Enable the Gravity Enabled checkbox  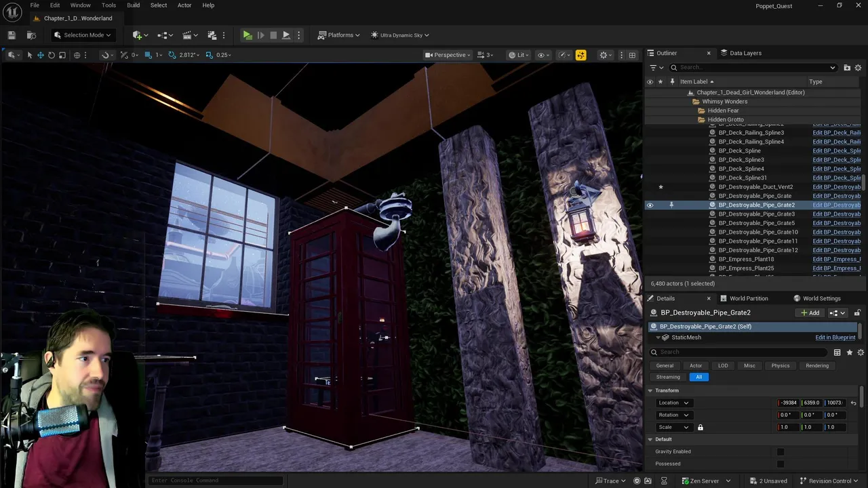781,451
